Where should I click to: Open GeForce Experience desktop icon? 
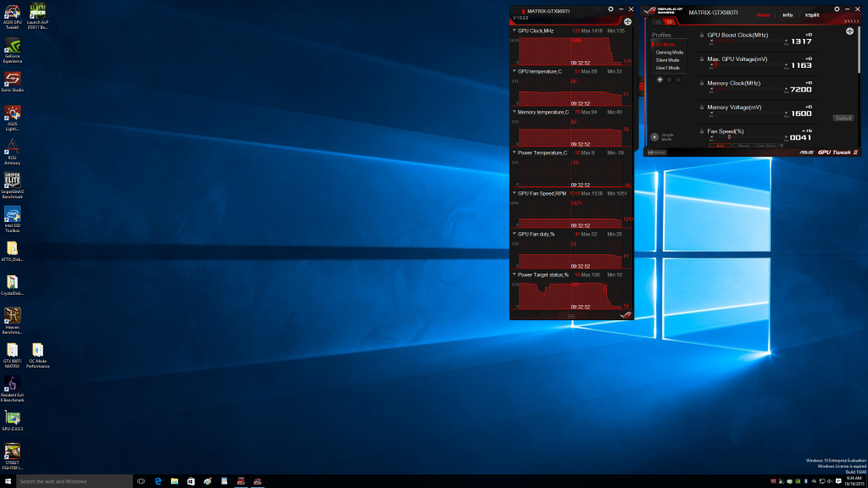point(12,50)
